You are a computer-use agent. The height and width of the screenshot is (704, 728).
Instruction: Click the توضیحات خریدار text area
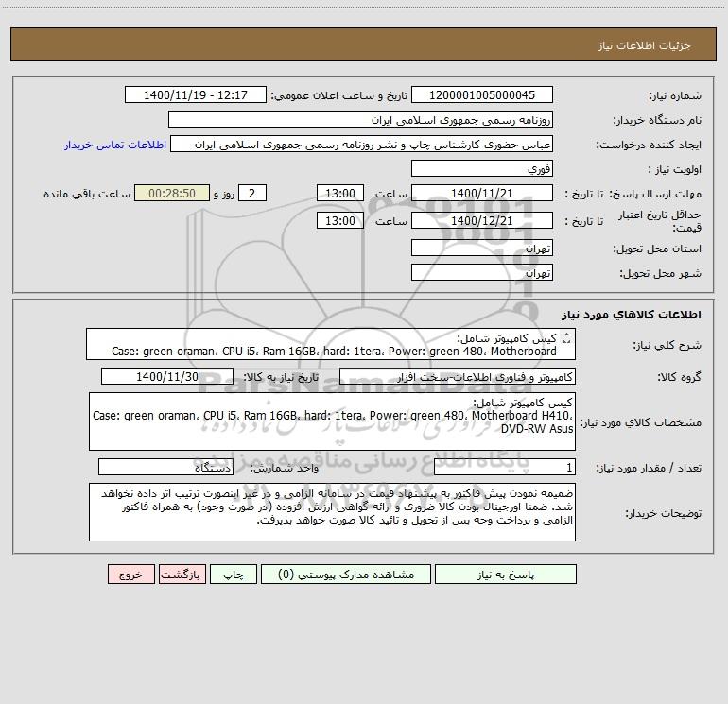(x=332, y=512)
